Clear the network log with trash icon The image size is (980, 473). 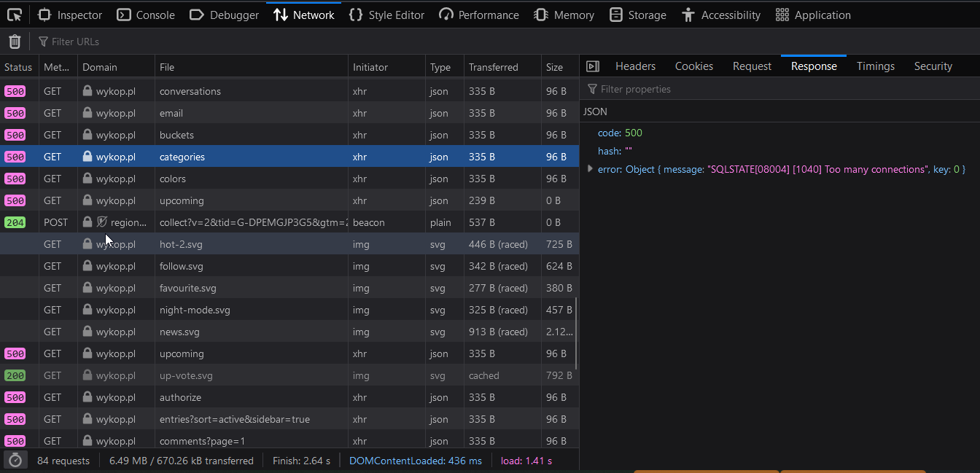tap(15, 42)
